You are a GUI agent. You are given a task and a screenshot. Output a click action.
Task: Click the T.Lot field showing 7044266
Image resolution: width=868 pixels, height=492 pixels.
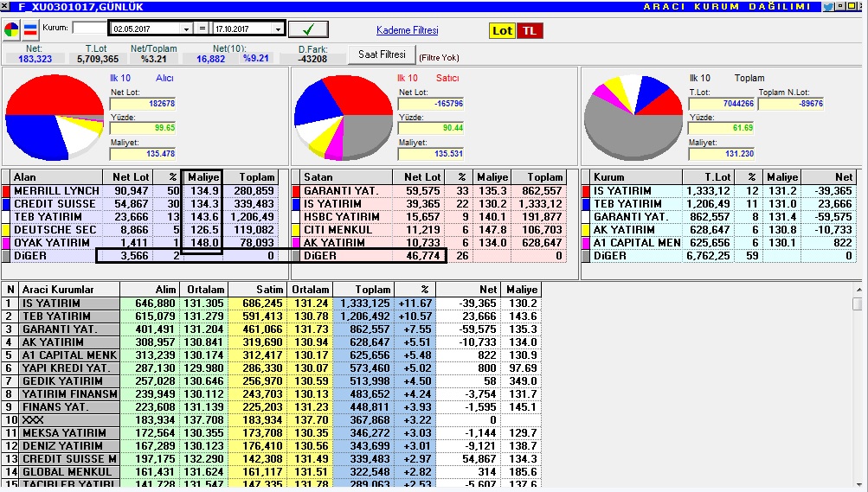point(721,104)
